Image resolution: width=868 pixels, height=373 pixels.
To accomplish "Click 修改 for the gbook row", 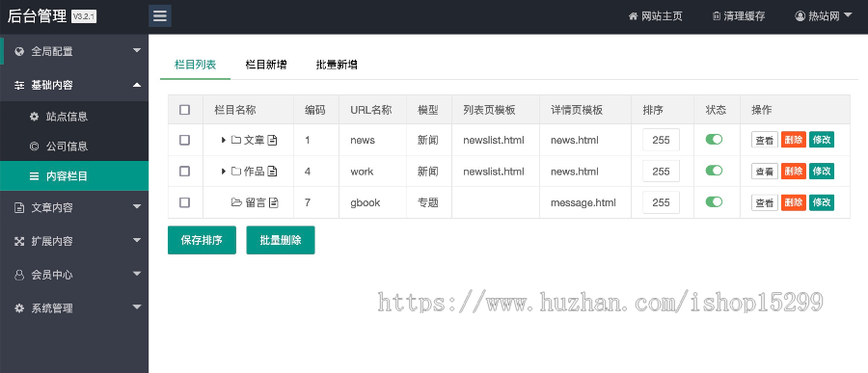I will [x=822, y=202].
